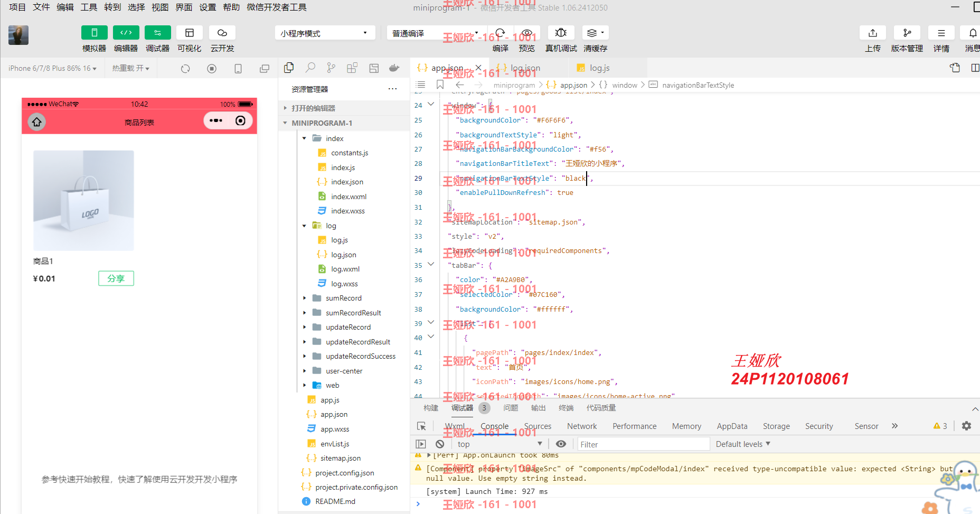Open project.config.json file
The height and width of the screenshot is (514, 980).
(344, 473)
